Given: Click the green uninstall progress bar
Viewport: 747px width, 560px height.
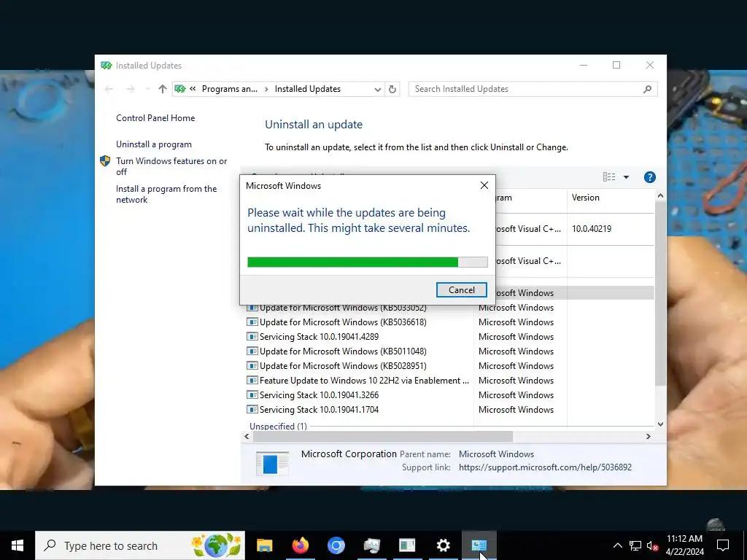Looking at the screenshot, I should pyautogui.click(x=368, y=262).
